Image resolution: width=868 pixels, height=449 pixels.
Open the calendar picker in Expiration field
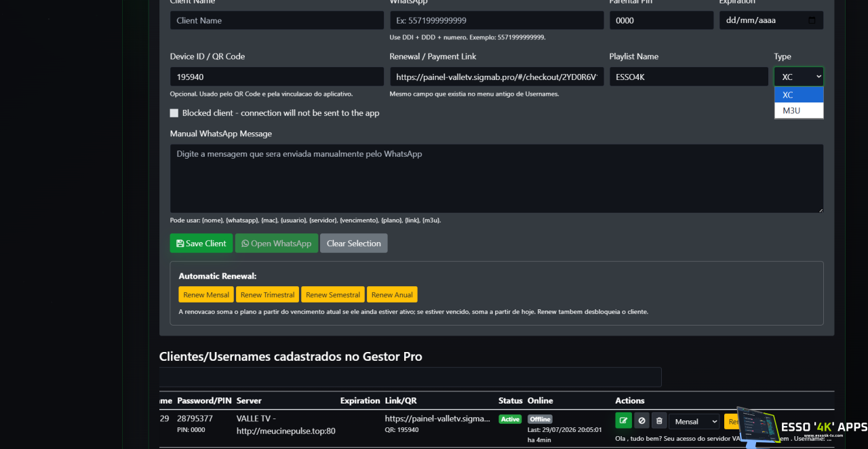[812, 20]
